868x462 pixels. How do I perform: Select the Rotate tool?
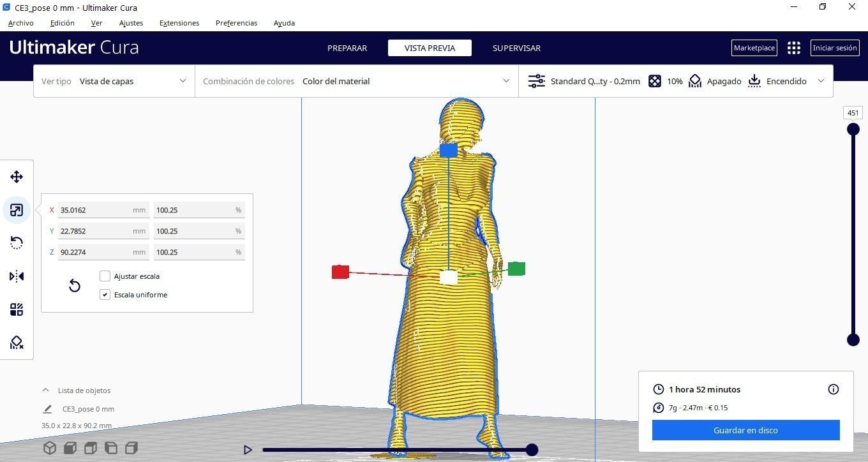(17, 243)
